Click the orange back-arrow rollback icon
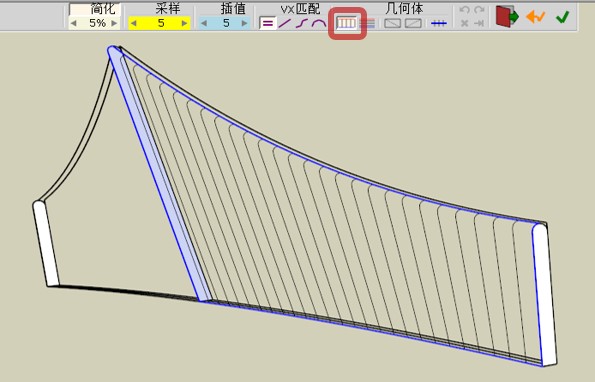This screenshot has width=595, height=382. [x=535, y=17]
